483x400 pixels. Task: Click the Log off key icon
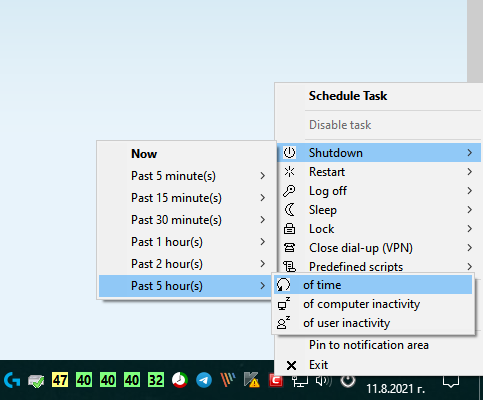tap(289, 191)
